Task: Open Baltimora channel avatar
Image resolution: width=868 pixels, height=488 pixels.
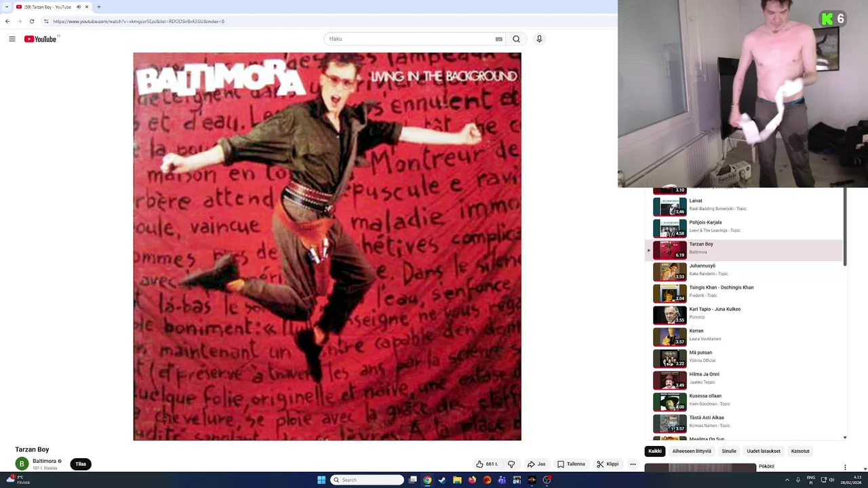Action: click(22, 464)
